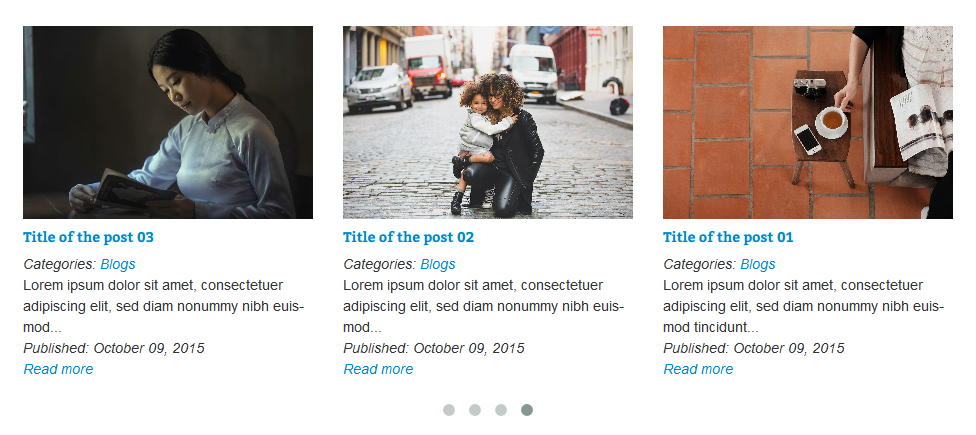This screenshot has width=976, height=435.
Task: Click Read more for post 02
Action: [x=378, y=369]
